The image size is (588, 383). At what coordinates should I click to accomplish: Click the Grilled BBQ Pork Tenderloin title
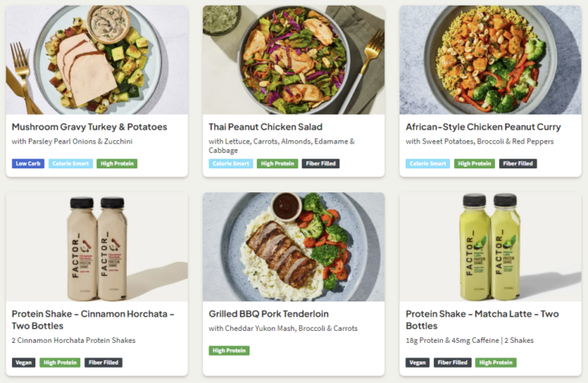click(x=269, y=314)
